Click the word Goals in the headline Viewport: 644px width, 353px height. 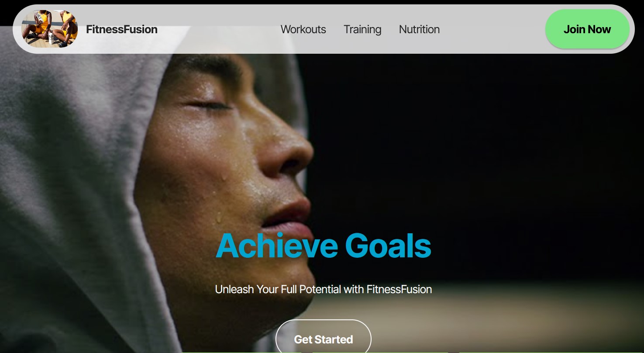click(388, 246)
